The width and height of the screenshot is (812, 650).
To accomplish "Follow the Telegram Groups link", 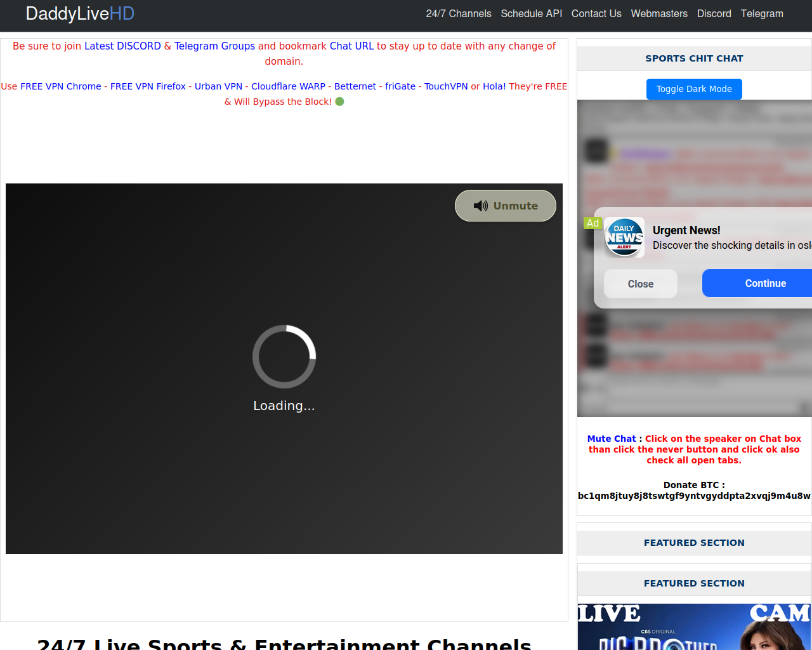I will coord(214,46).
